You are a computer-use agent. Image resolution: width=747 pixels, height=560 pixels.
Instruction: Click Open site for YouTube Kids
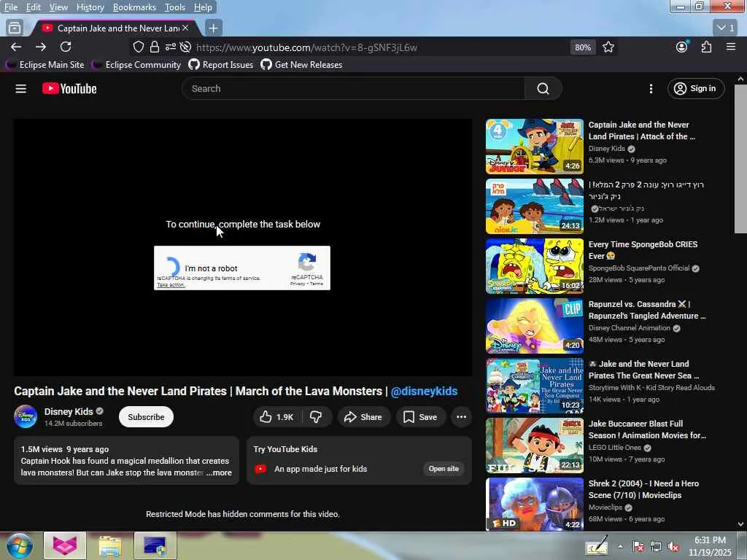[x=444, y=469]
